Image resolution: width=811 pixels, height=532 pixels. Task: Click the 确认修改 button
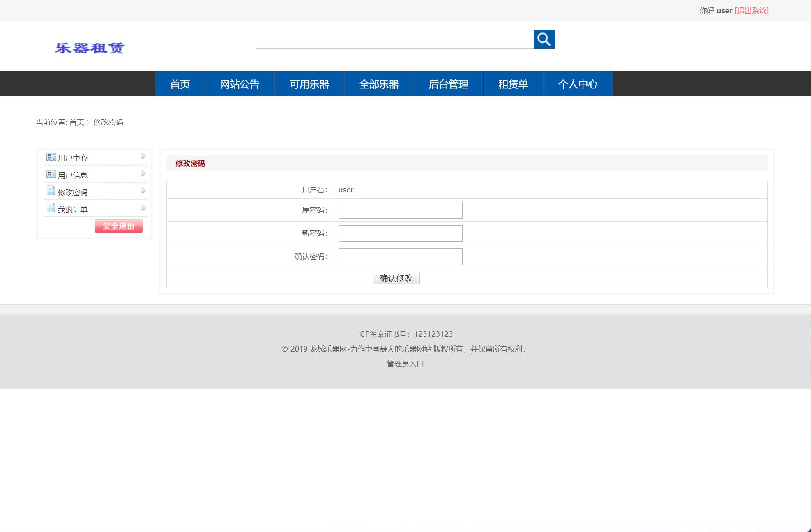pyautogui.click(x=396, y=278)
